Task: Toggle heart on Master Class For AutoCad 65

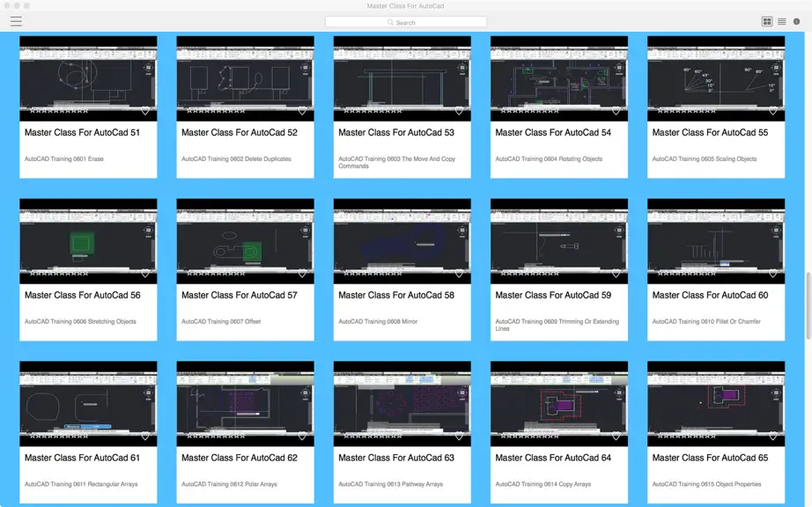Action: click(773, 436)
